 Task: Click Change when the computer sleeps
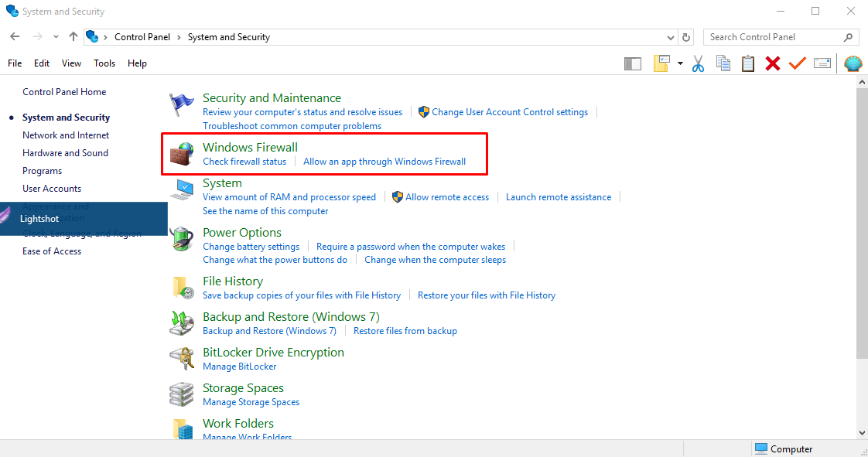pos(435,260)
